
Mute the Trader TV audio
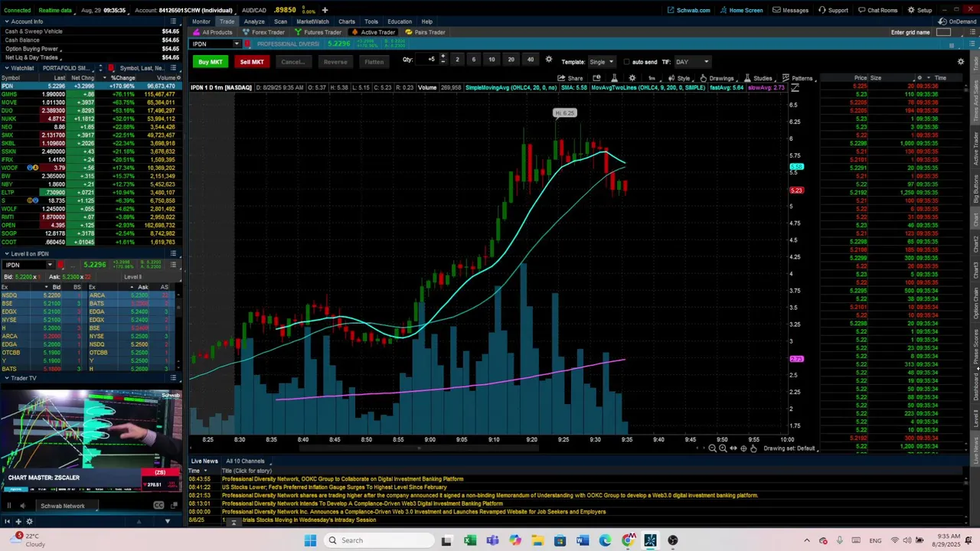click(x=22, y=506)
